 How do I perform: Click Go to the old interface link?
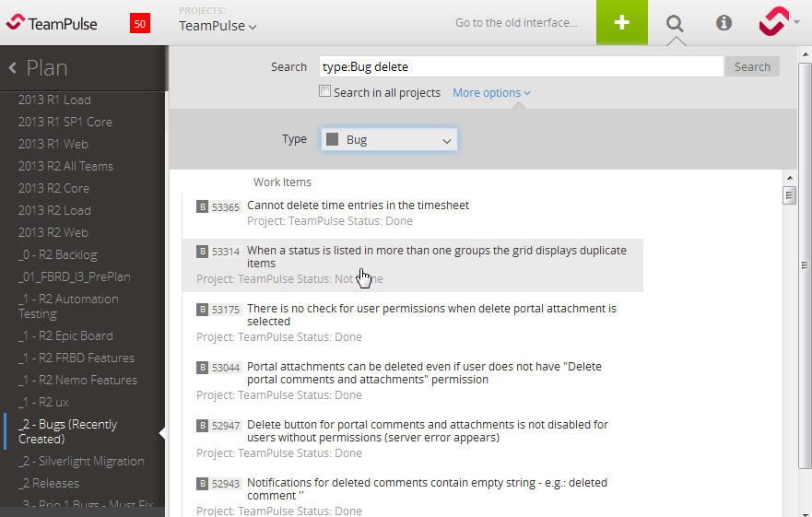(x=516, y=23)
